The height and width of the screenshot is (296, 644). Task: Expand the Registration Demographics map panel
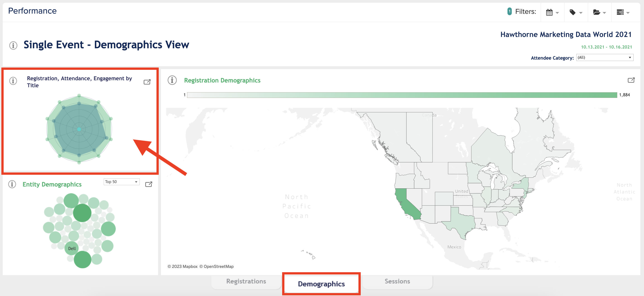pos(631,80)
